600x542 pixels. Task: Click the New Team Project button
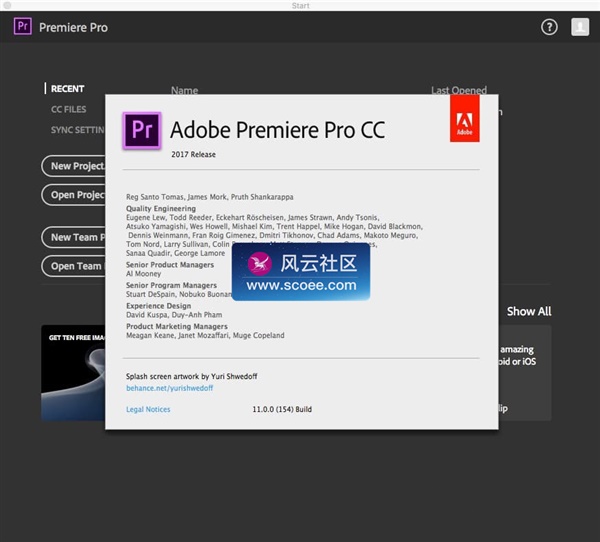click(x=73, y=237)
